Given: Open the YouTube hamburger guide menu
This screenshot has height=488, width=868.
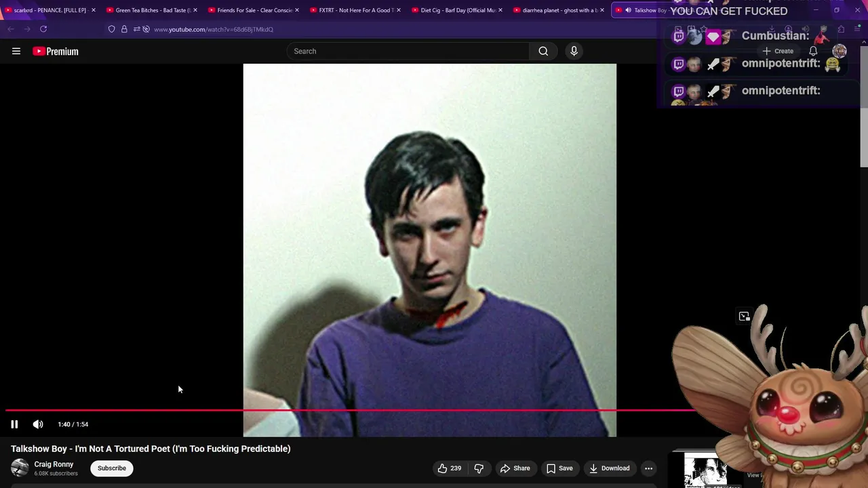Looking at the screenshot, I should point(16,51).
